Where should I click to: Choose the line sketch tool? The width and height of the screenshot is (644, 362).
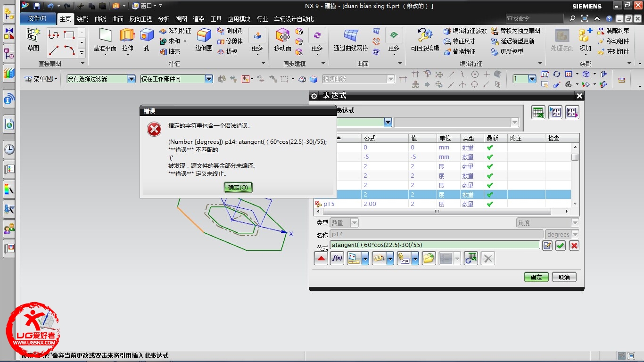(54, 50)
